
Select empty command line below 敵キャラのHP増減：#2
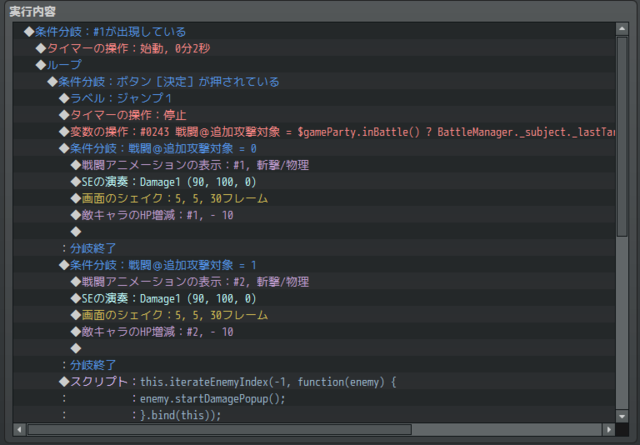pyautogui.click(x=314, y=349)
